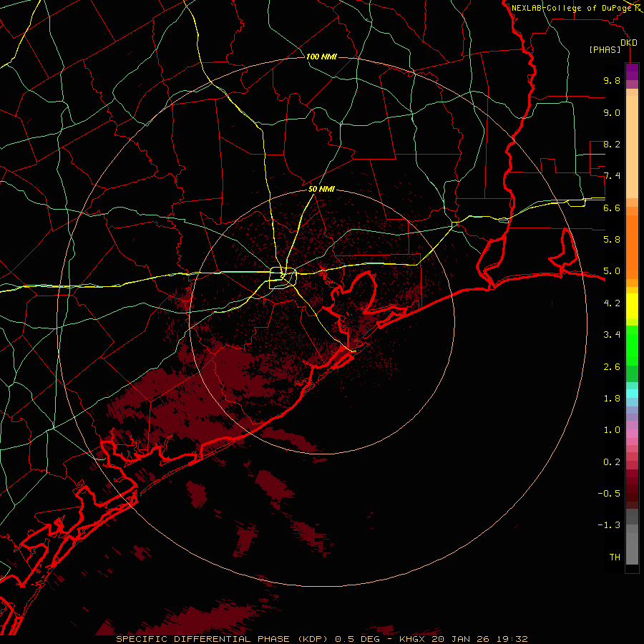Click the 5.8 color scale label
644x644 pixels.
pyautogui.click(x=612, y=240)
